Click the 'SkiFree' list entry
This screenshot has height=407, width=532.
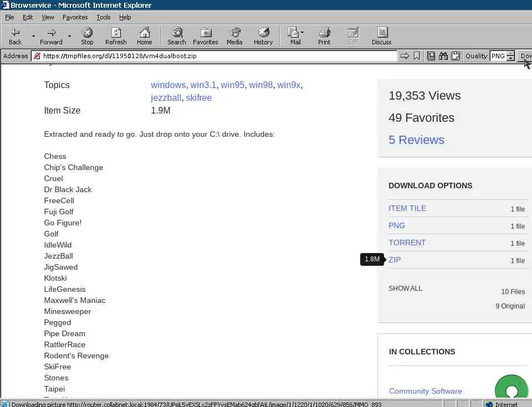click(57, 367)
